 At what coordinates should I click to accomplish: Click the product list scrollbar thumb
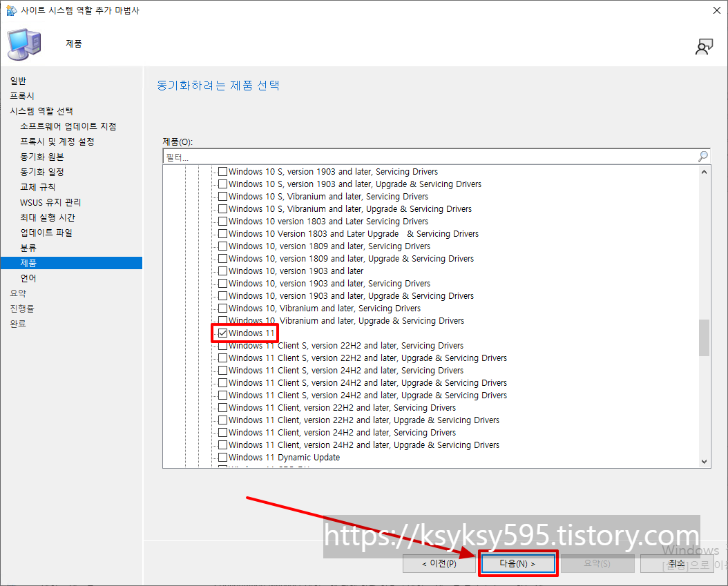coord(705,338)
